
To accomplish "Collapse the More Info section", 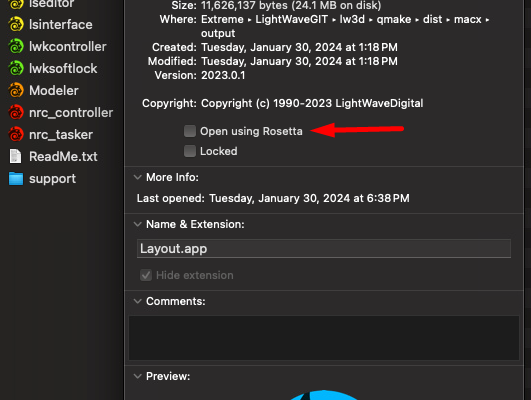I will [137, 177].
